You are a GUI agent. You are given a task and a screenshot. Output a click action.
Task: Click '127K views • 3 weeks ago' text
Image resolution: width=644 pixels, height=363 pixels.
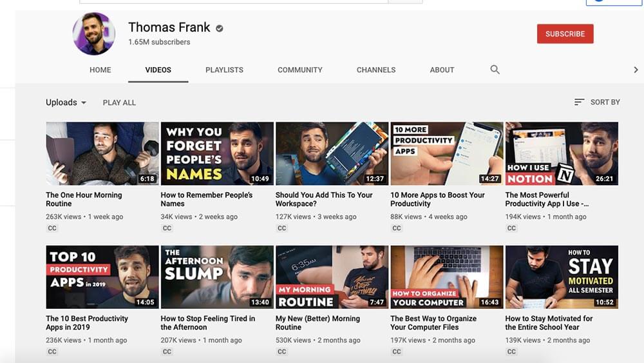[x=316, y=217]
